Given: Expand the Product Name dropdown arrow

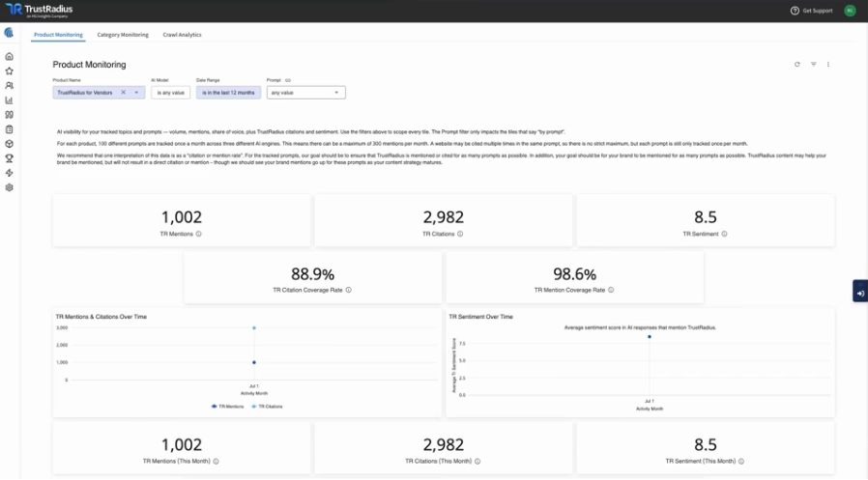Looking at the screenshot, I should pyautogui.click(x=136, y=93).
